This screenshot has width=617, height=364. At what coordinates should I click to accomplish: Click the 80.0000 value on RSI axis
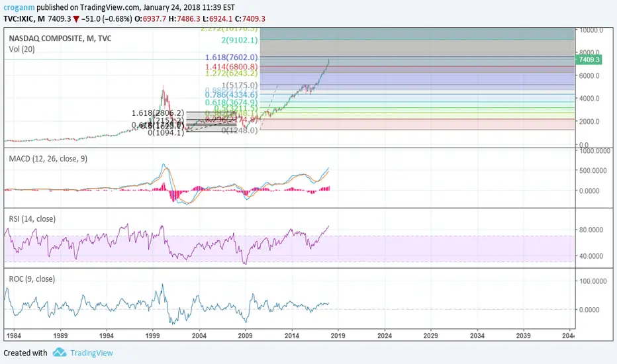click(x=591, y=230)
